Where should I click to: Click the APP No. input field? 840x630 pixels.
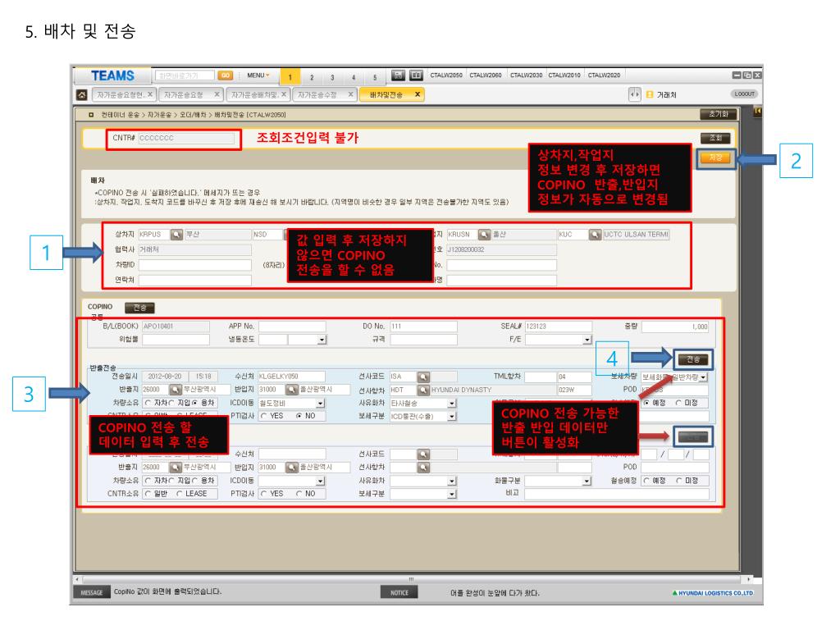(x=292, y=326)
